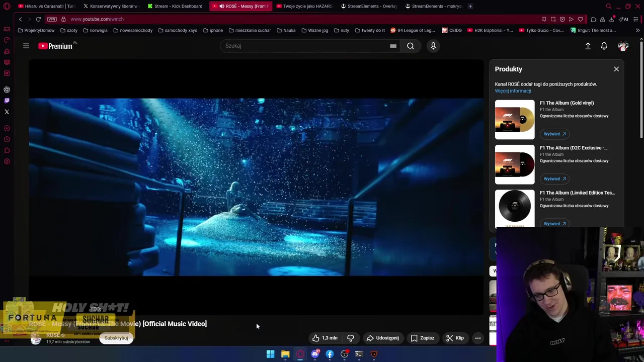Open the black vinyl Limited Edition thumbnail
Image resolution: width=644 pixels, height=362 pixels.
point(515,208)
